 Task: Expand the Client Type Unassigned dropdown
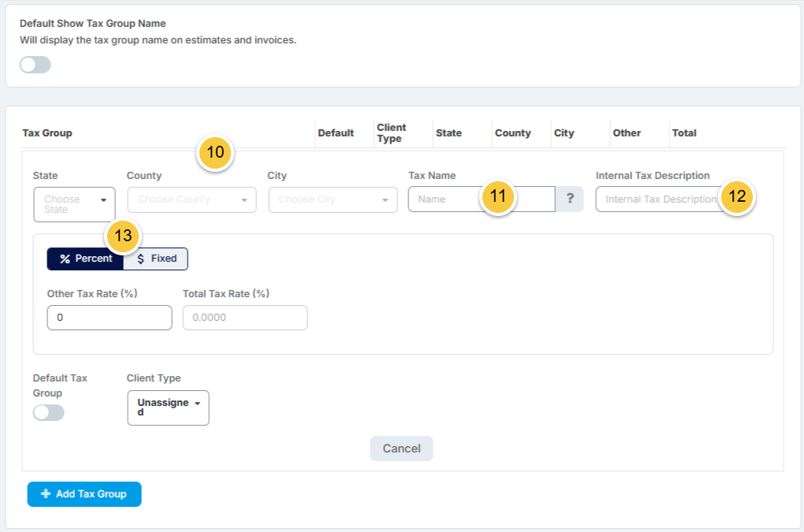(x=168, y=408)
